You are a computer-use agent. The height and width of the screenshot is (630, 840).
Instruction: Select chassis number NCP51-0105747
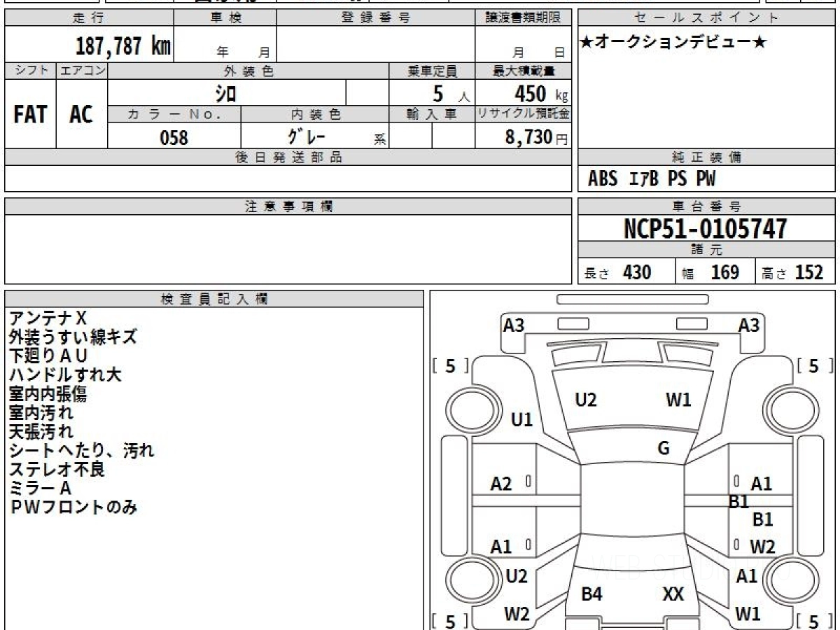[706, 229]
